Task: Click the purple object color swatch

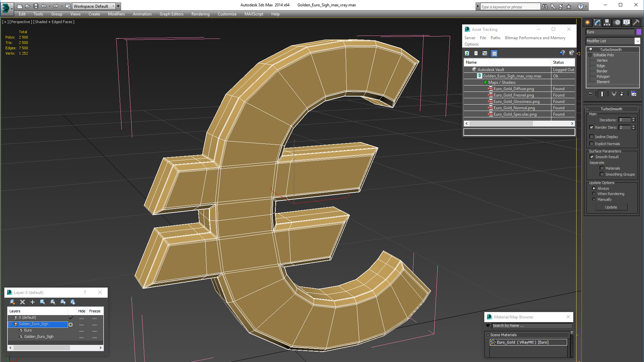Action: [639, 32]
